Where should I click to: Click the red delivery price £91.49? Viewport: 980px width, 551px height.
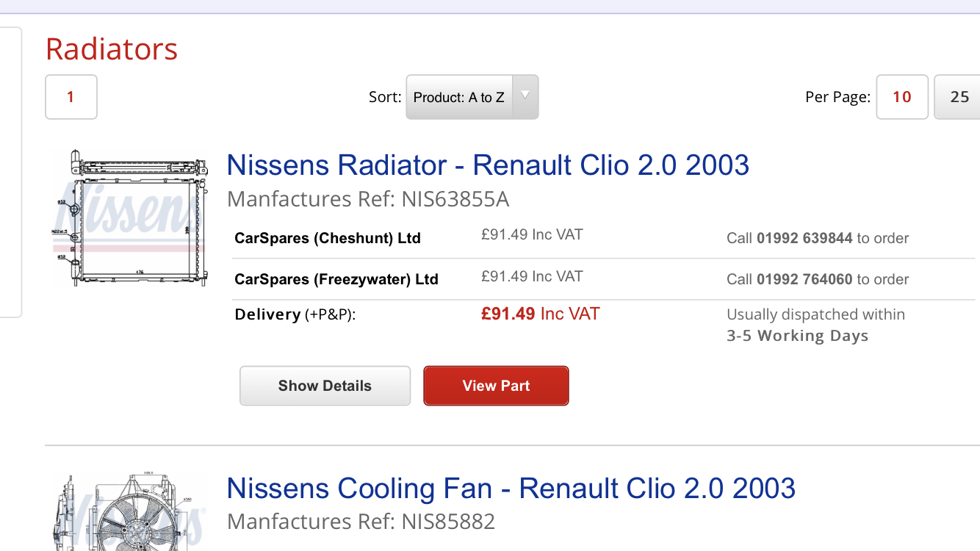coord(508,314)
